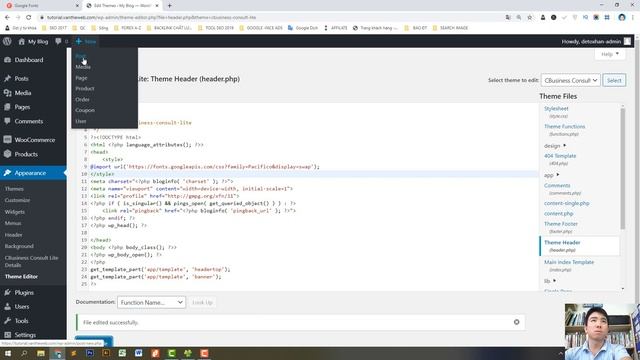This screenshot has width=640, height=360.
Task: Open Tools from the sidebar
Action: (x=21, y=321)
